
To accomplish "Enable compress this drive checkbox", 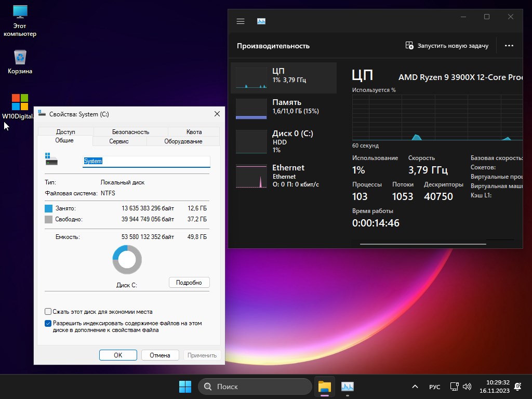I will [48, 312].
